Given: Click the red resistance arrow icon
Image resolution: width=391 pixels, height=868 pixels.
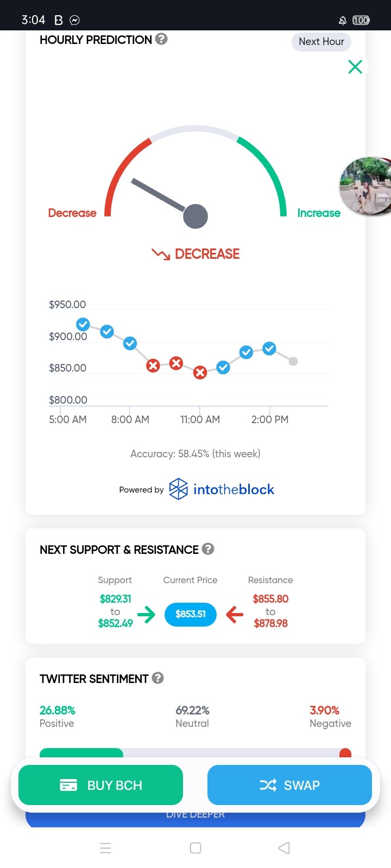Looking at the screenshot, I should click(x=235, y=614).
